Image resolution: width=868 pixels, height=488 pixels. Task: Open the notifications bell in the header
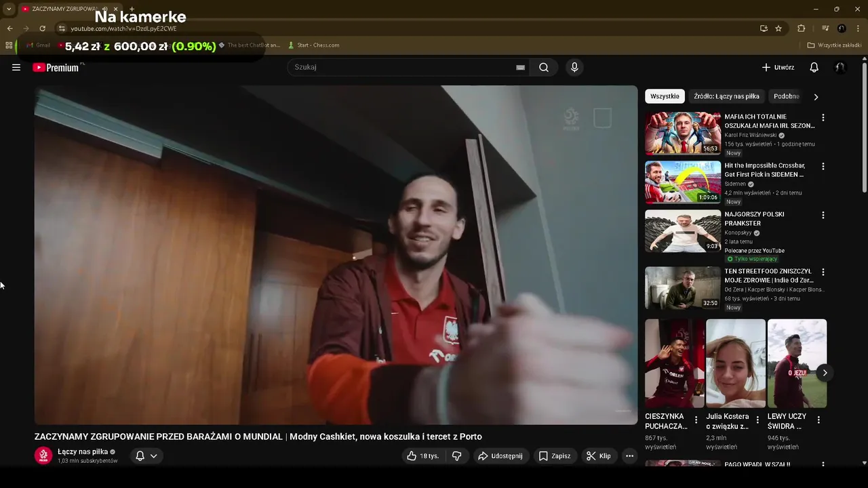[x=814, y=67]
